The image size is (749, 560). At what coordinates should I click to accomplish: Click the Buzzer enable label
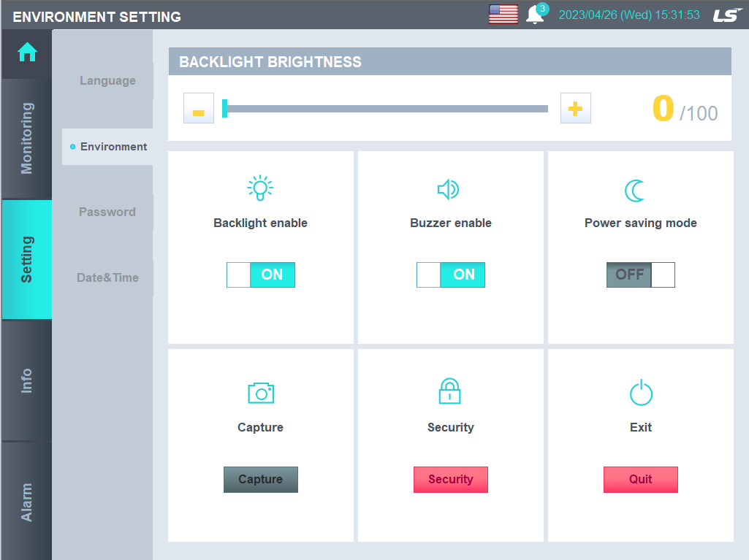coord(451,223)
